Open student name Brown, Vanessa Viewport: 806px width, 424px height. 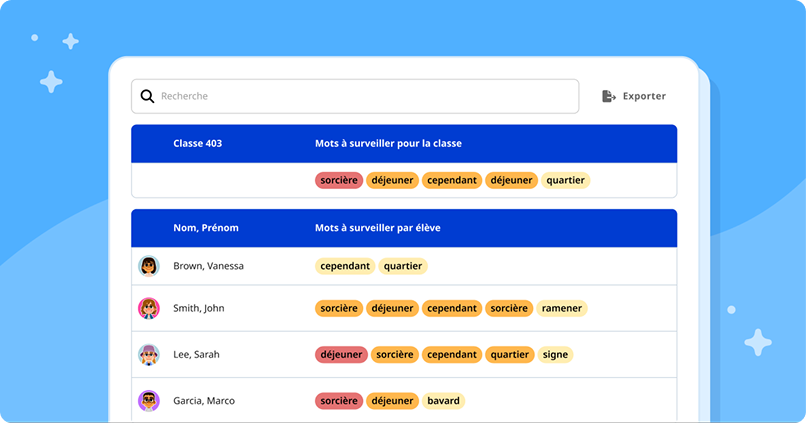208,266
